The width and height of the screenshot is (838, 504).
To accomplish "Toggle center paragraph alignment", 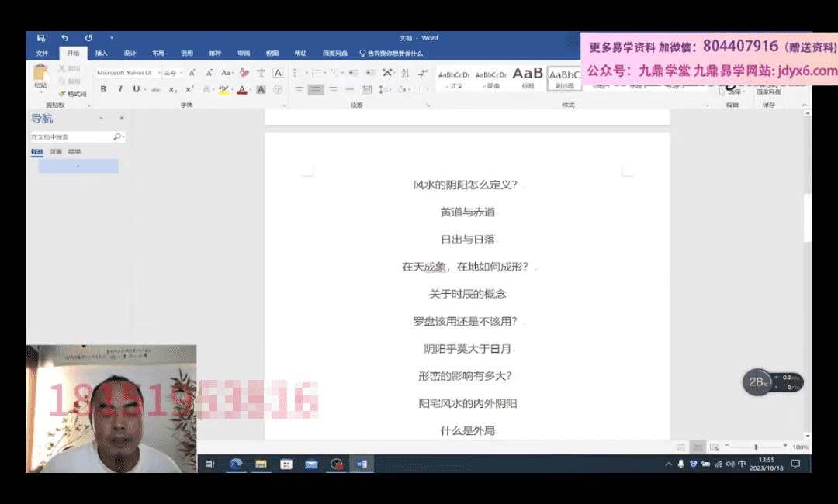I will point(315,90).
